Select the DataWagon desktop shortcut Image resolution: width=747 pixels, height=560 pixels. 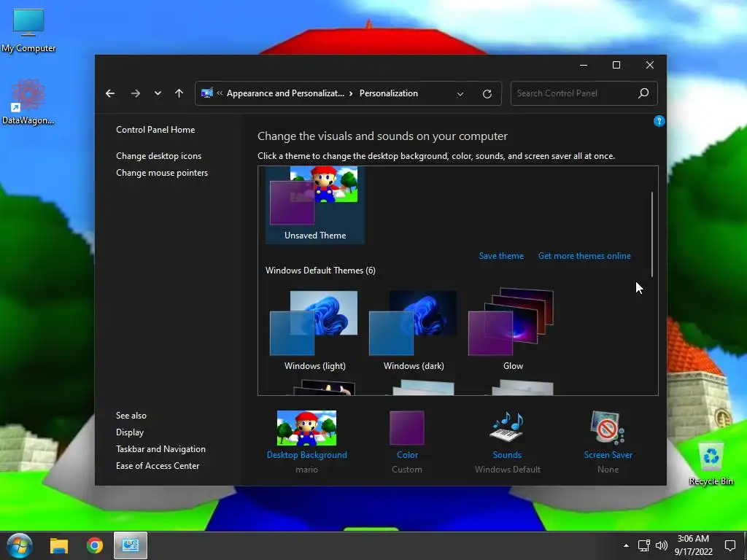[28, 102]
